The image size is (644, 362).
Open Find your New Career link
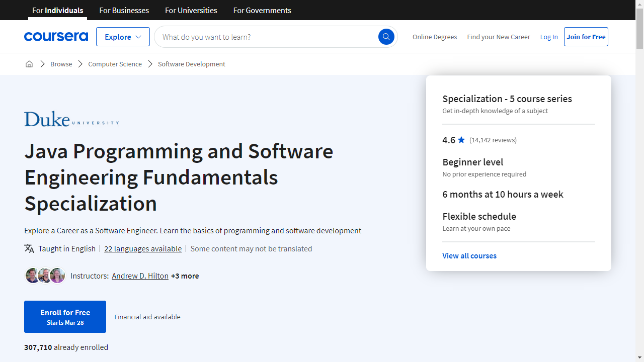(x=499, y=37)
